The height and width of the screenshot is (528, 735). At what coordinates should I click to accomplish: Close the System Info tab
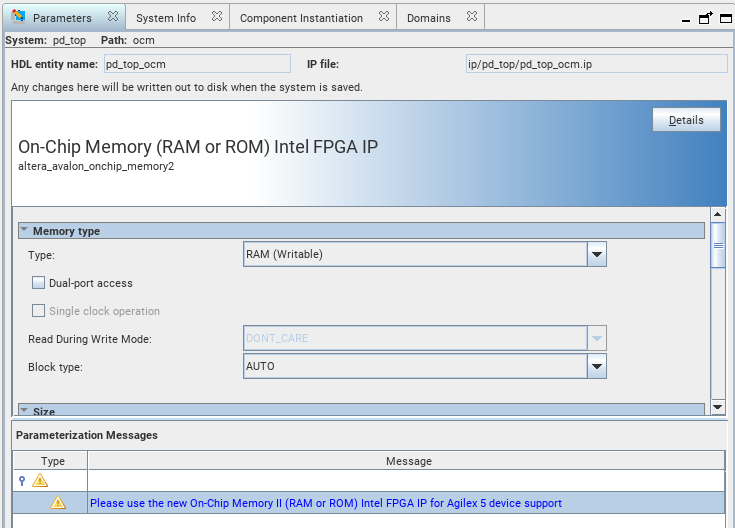click(x=217, y=16)
